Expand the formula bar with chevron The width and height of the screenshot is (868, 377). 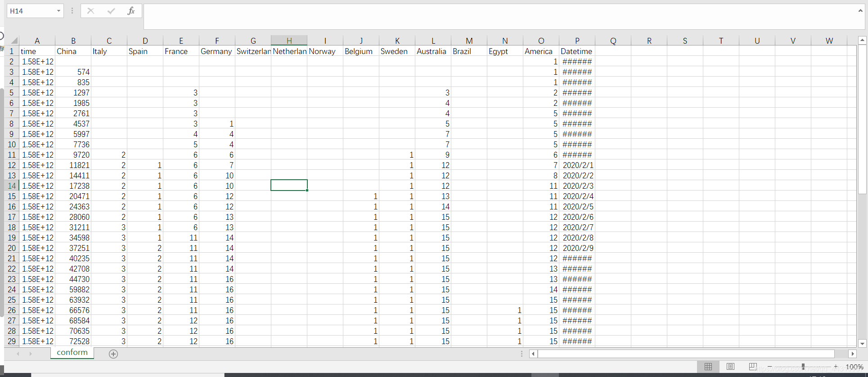tap(860, 10)
